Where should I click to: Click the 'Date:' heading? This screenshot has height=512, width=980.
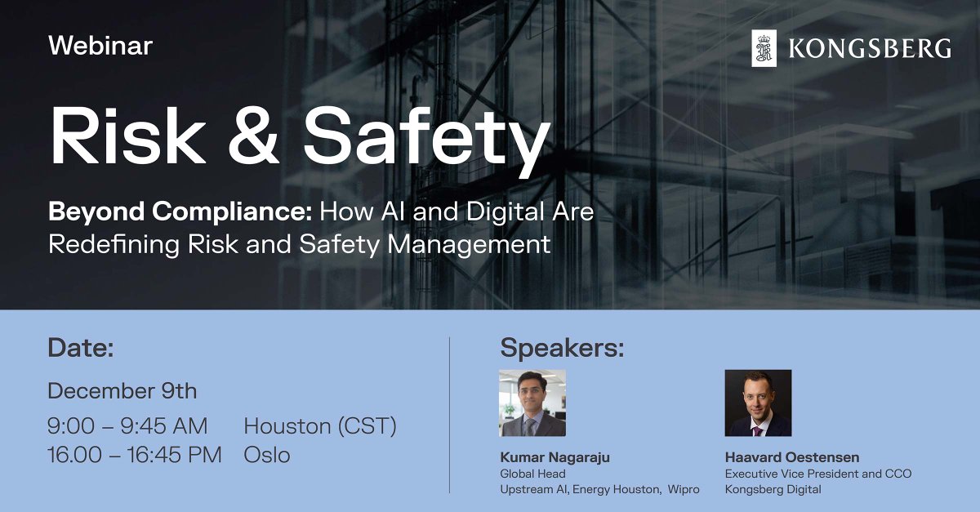81,348
